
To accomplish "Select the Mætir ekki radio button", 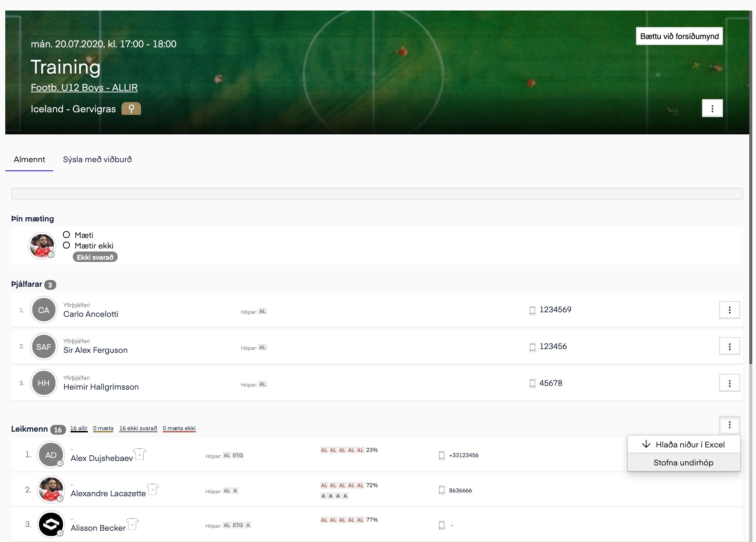I will pos(66,245).
